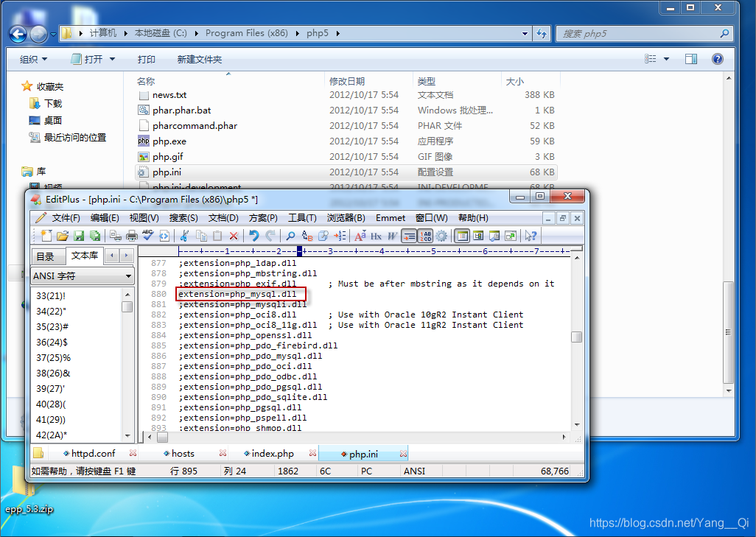Expand the breadcrumb arrow after php5
Screen dimensions: 756x537
(338, 33)
